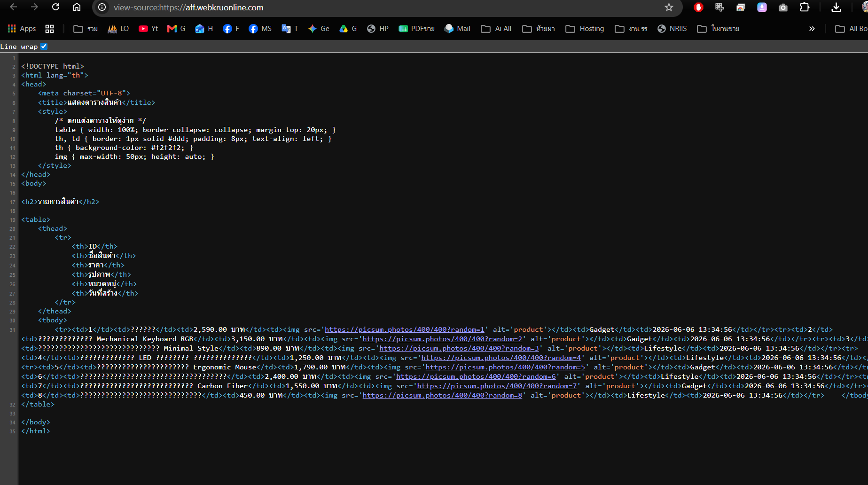Open the camera screenshot extension

point(783,7)
